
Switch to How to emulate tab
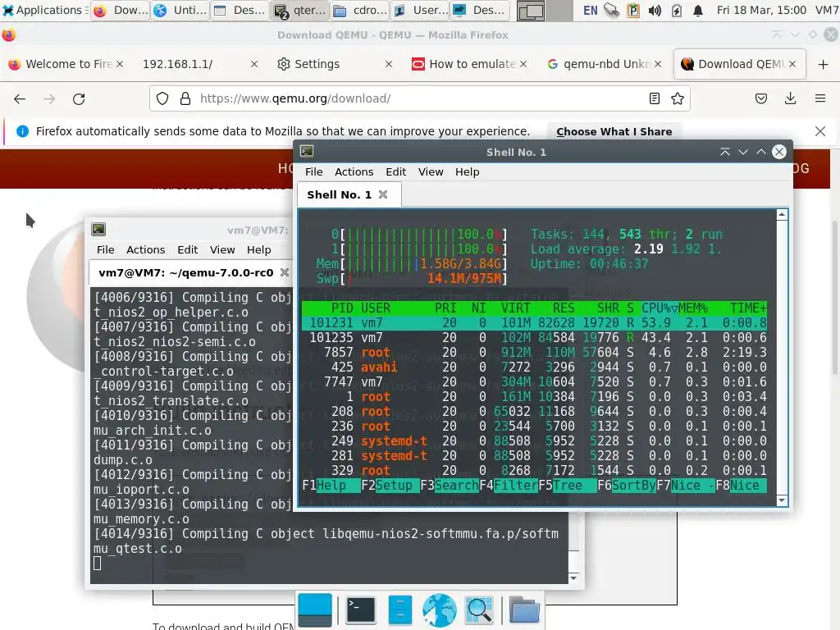(468, 64)
